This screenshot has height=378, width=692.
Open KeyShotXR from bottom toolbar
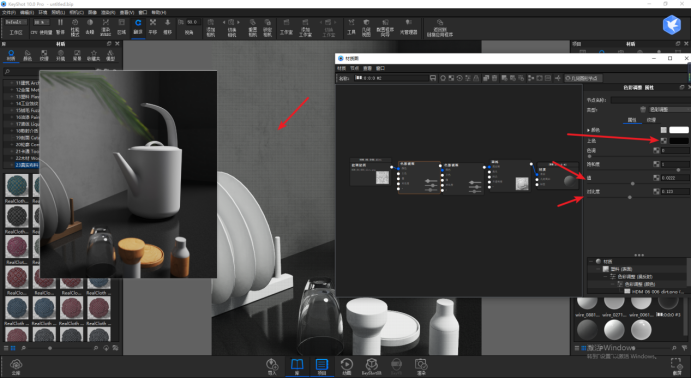coord(372,366)
